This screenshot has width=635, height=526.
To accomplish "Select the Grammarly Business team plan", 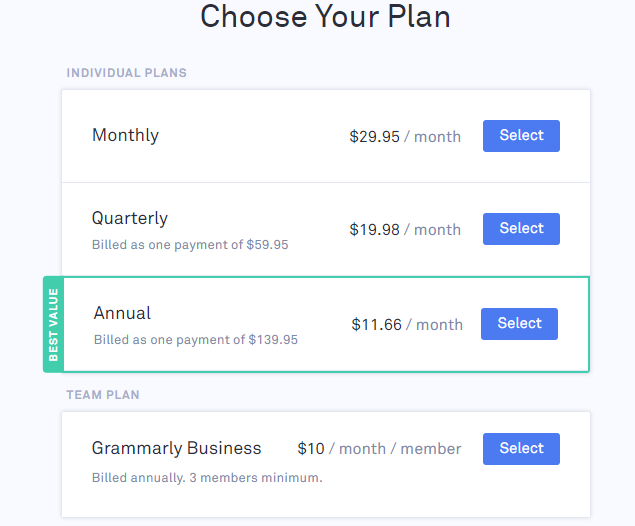I will click(x=521, y=449).
